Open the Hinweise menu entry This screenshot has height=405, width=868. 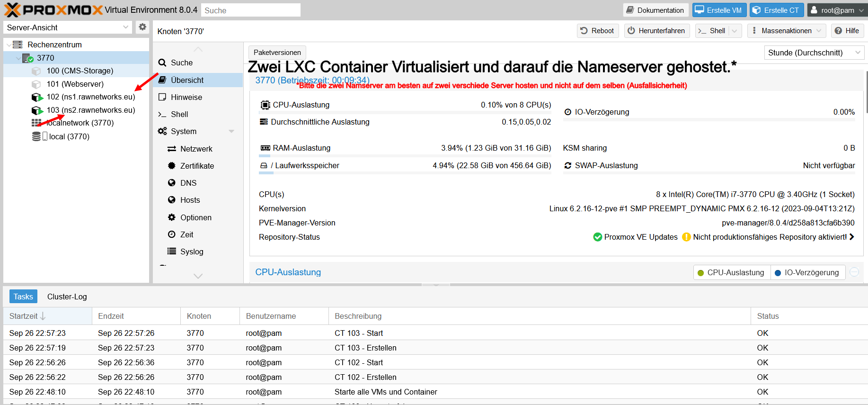point(198,97)
